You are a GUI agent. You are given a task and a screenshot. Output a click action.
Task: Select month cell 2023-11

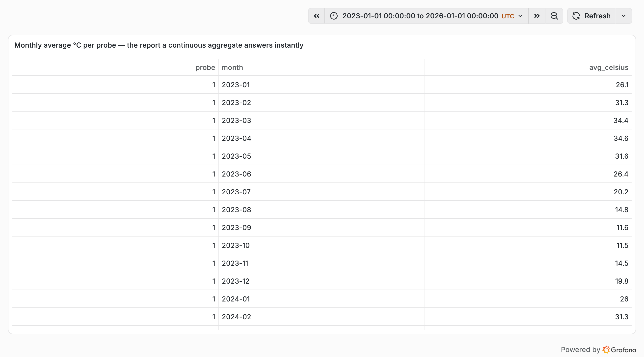click(x=235, y=264)
